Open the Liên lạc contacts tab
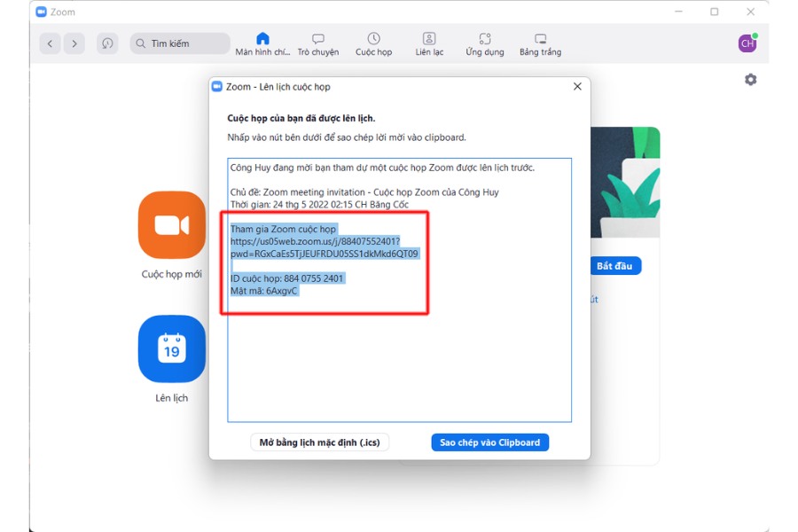Screen dimensions: 798x532 click(429, 43)
